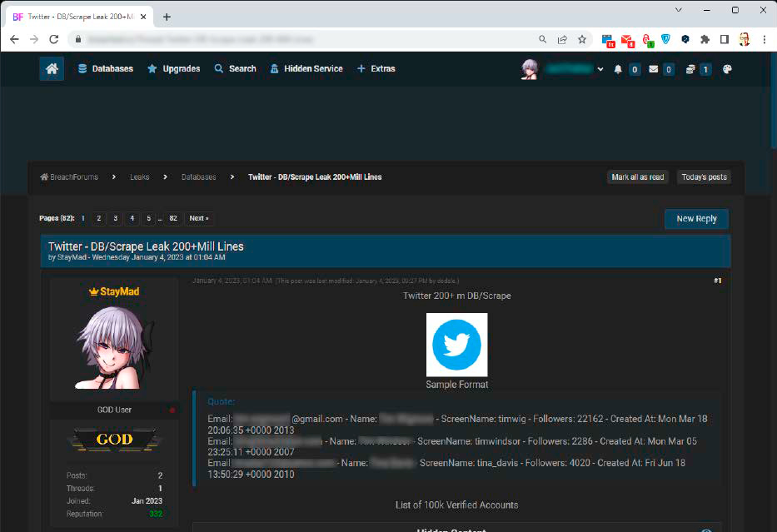Open the new tab plus button
The image size is (777, 532).
(167, 17)
